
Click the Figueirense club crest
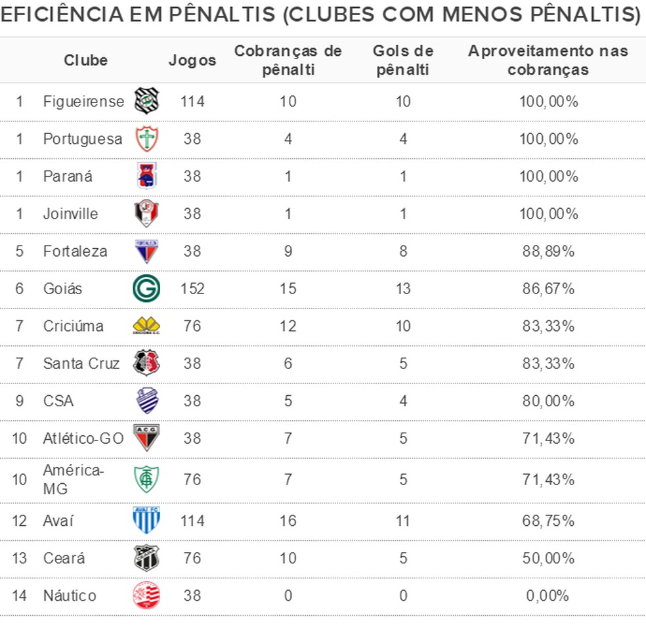(146, 101)
